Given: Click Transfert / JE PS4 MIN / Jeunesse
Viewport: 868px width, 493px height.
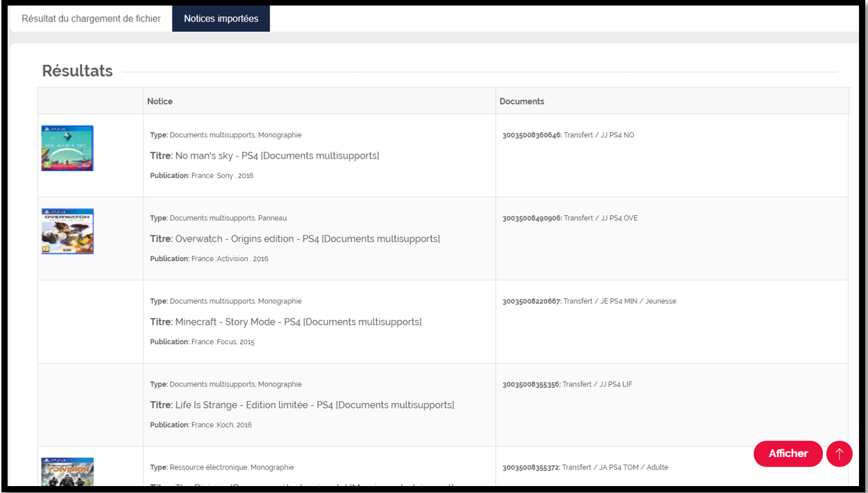Looking at the screenshot, I should tap(620, 301).
